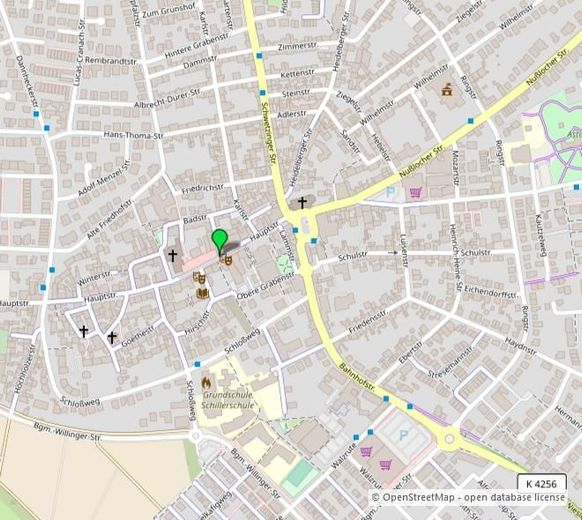Image resolution: width=582 pixels, height=520 pixels.
Task: Select leftmost cross below Hauptstr.
Action: 84,331
